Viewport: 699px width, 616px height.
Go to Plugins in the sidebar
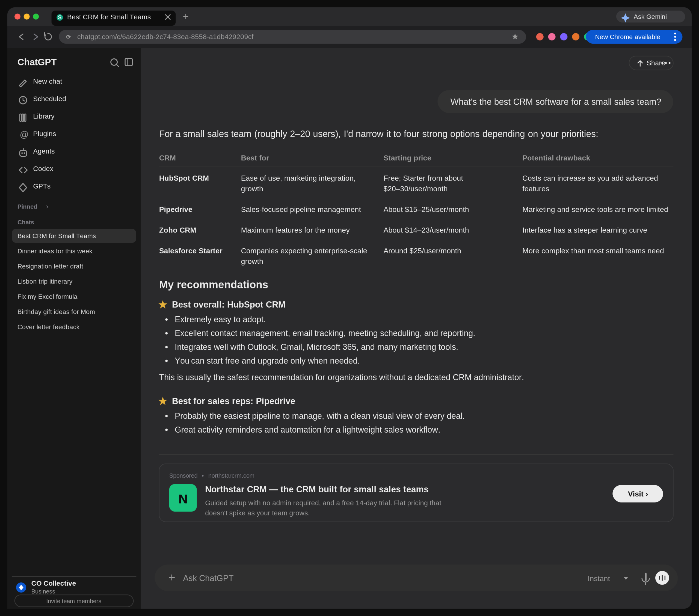click(74, 134)
